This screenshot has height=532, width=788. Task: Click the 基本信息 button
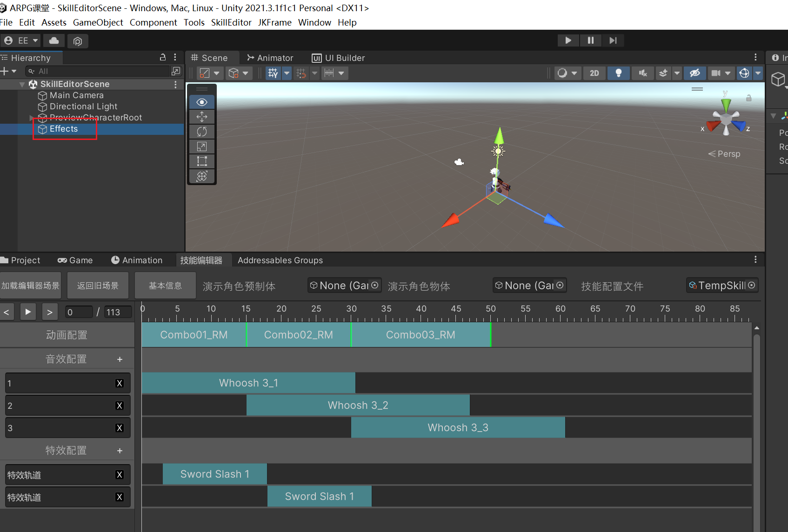tap(165, 286)
